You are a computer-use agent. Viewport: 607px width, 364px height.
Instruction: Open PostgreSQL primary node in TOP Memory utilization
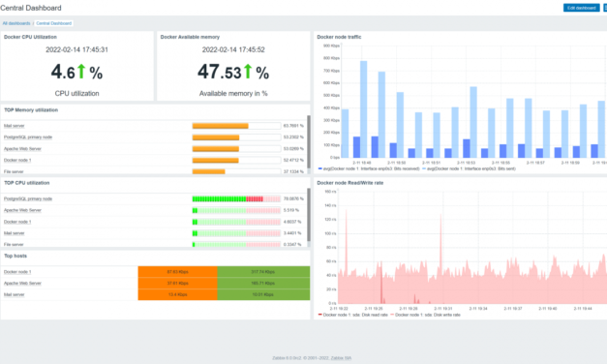(x=28, y=137)
